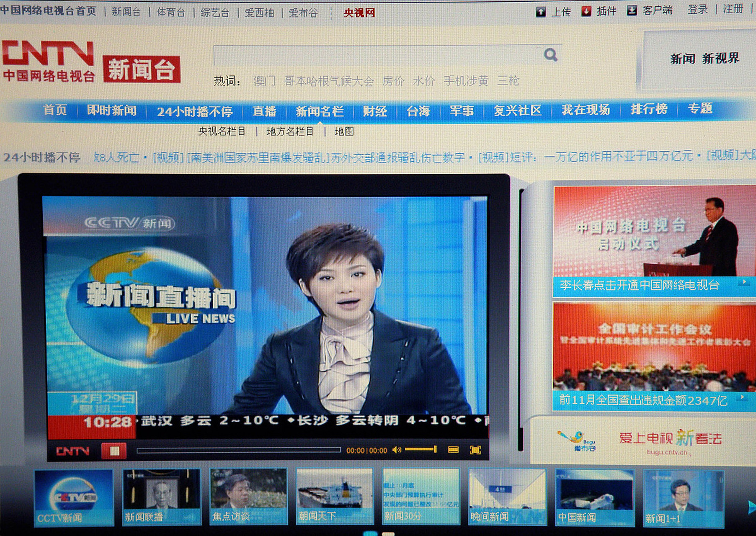
Task: Click the CNTV 中国网络电视台 site logo
Action: 48,61
